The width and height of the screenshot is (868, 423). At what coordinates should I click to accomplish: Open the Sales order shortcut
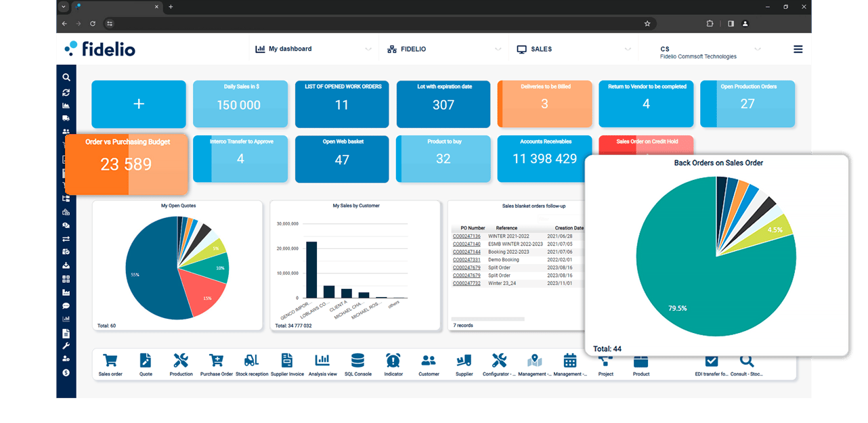(x=110, y=365)
